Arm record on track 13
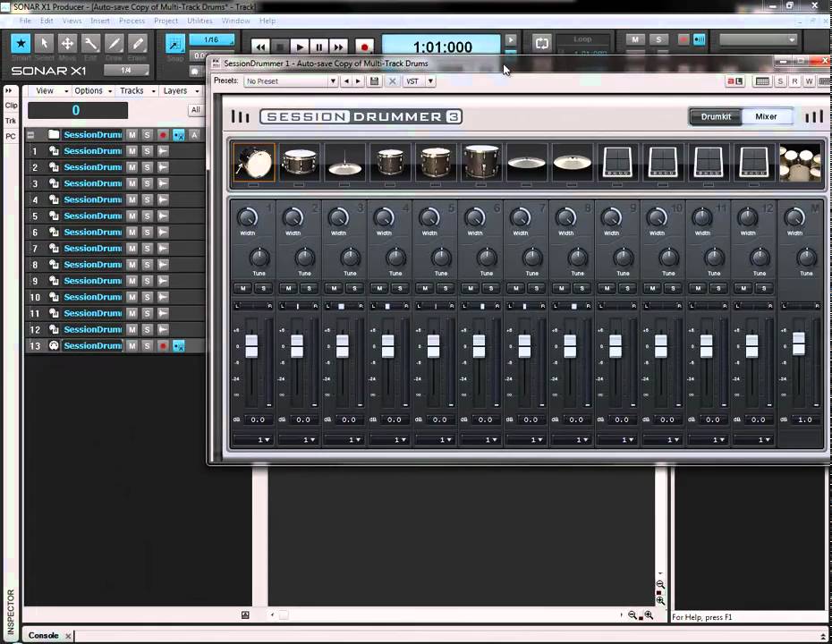The height and width of the screenshot is (644, 832). point(163,346)
